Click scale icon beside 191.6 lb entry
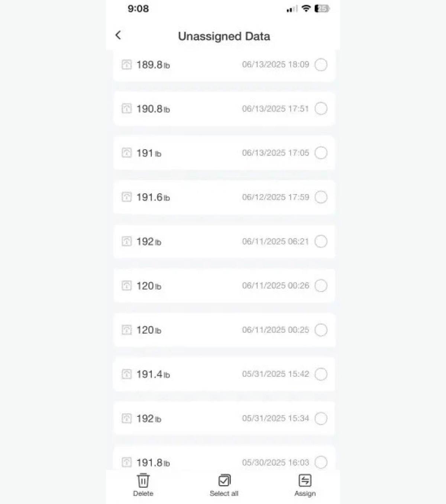The height and width of the screenshot is (504, 446). [x=127, y=197]
